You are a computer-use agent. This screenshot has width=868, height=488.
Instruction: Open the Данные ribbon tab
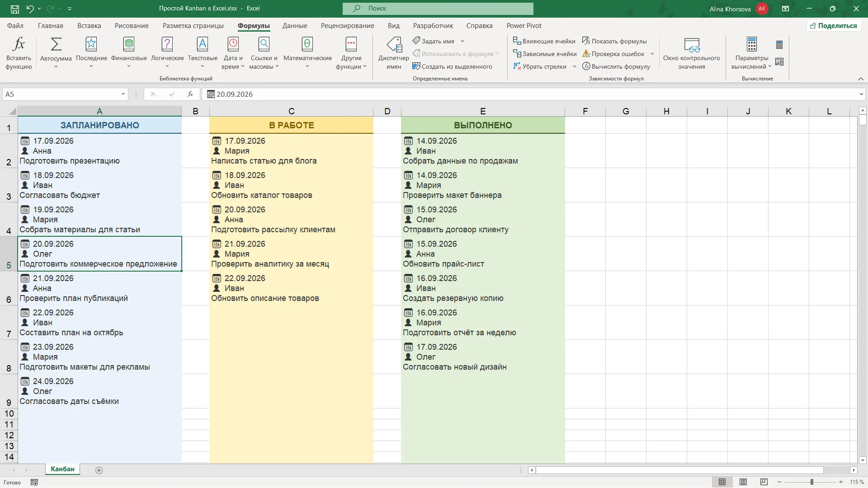click(x=295, y=26)
